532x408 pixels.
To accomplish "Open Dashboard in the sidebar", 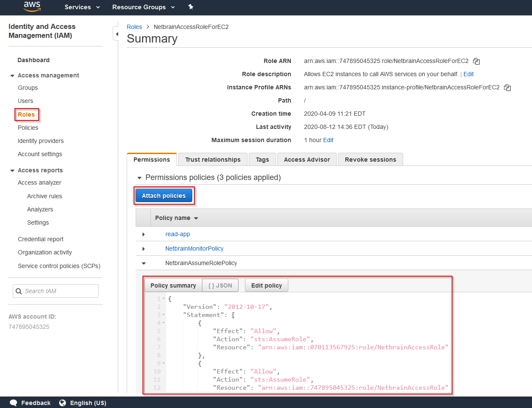I will [34, 60].
